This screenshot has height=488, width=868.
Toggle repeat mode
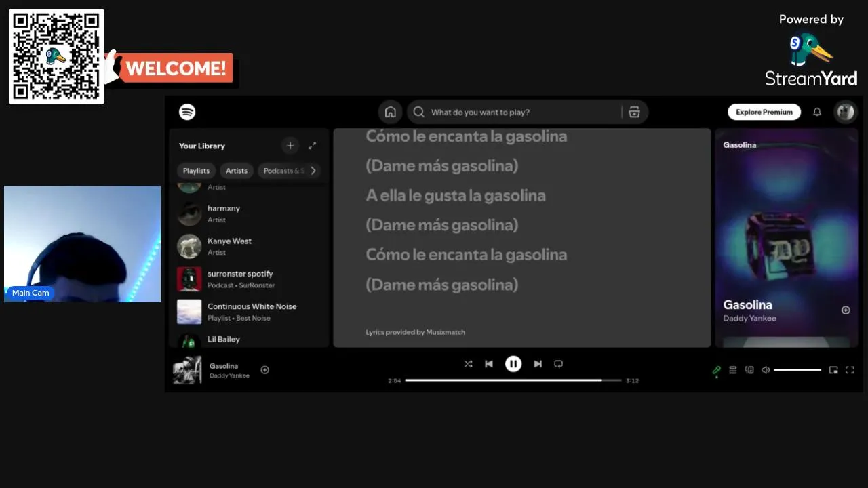[x=559, y=364]
